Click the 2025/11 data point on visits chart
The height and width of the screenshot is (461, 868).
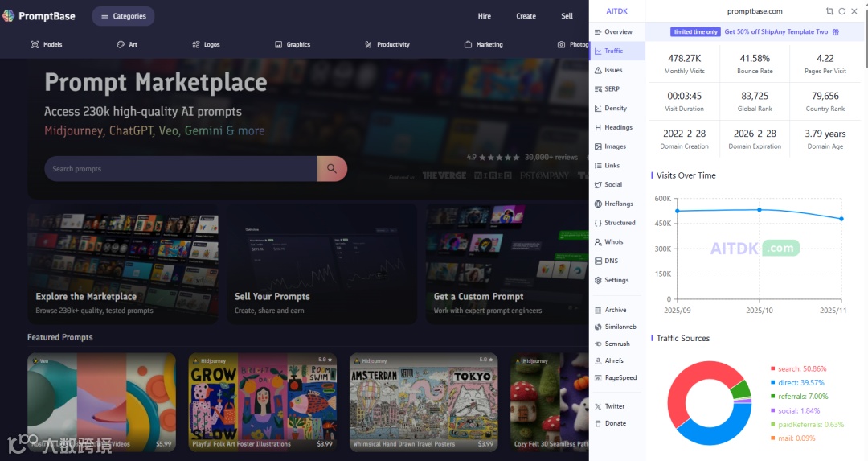tap(841, 219)
